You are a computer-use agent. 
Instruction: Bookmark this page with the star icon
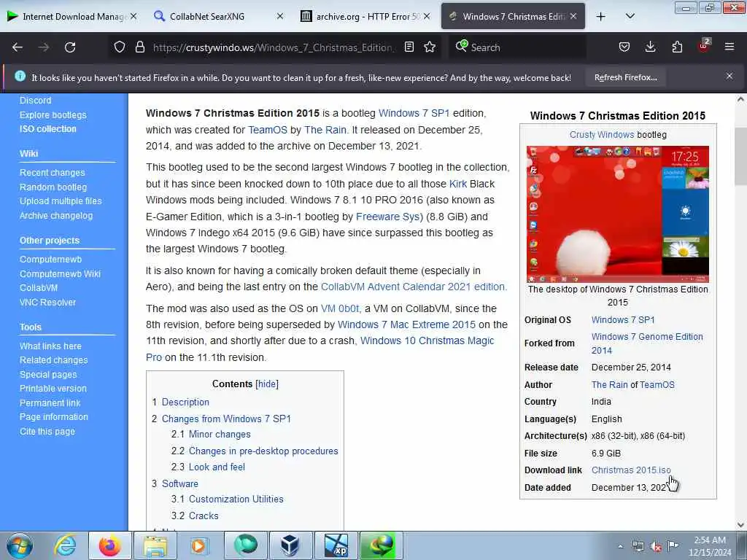click(x=430, y=47)
